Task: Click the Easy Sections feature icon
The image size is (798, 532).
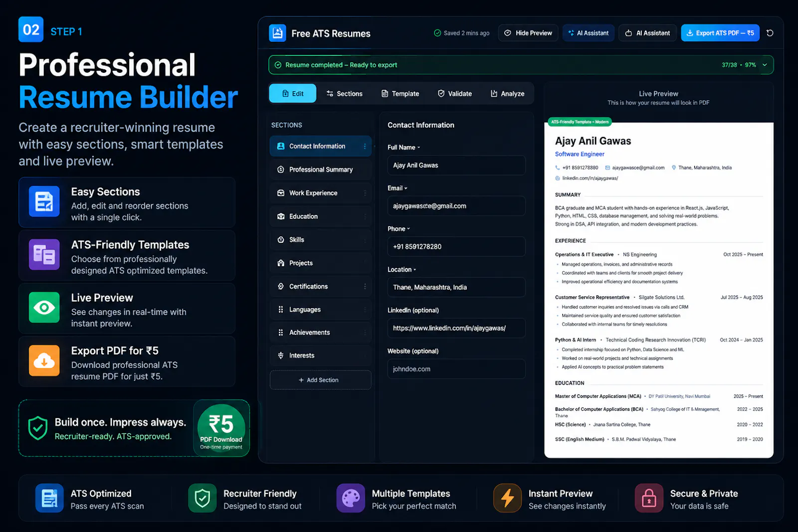Action: tap(44, 201)
